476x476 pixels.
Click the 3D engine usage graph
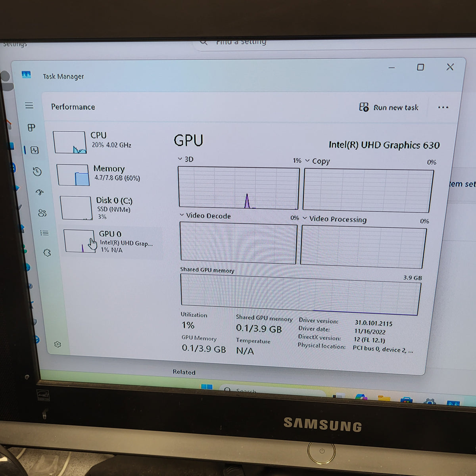click(239, 188)
